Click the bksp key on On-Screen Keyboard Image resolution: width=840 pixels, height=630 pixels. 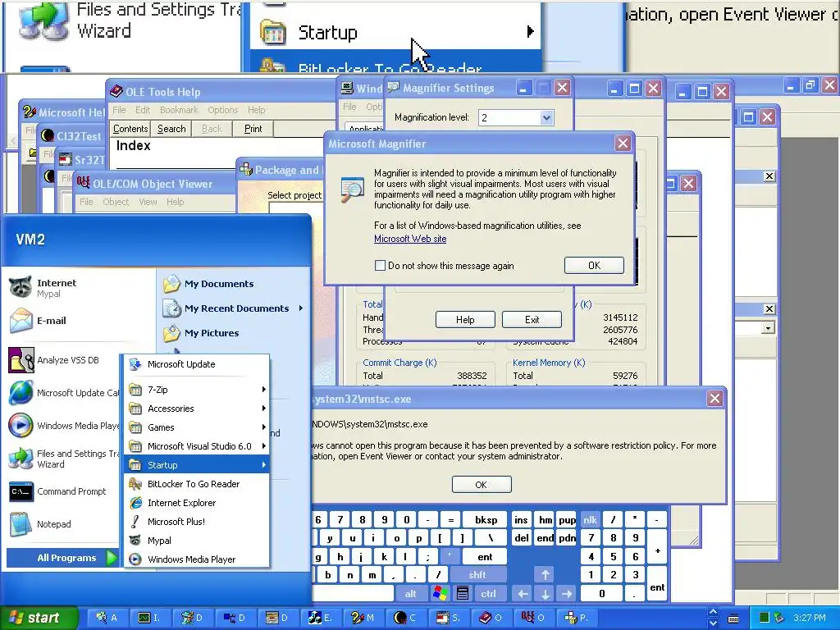coord(486,519)
